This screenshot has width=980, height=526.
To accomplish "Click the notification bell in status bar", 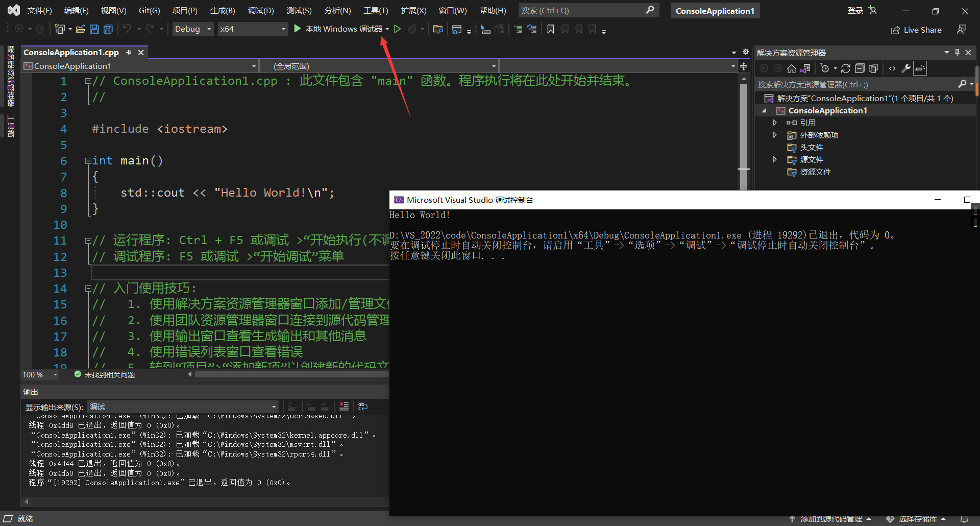I will [x=964, y=519].
